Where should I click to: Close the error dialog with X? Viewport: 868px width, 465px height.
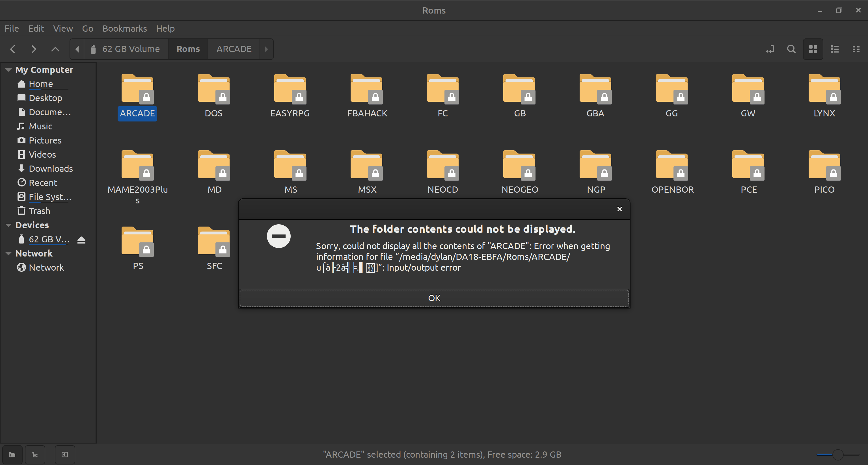click(619, 209)
